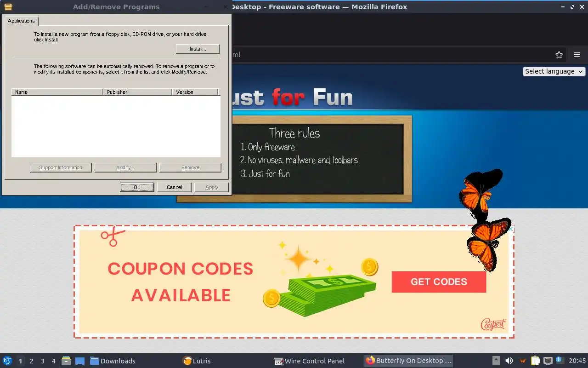Screen dimensions: 588x368
Task: Click the network tray icon
Action: (x=548, y=361)
